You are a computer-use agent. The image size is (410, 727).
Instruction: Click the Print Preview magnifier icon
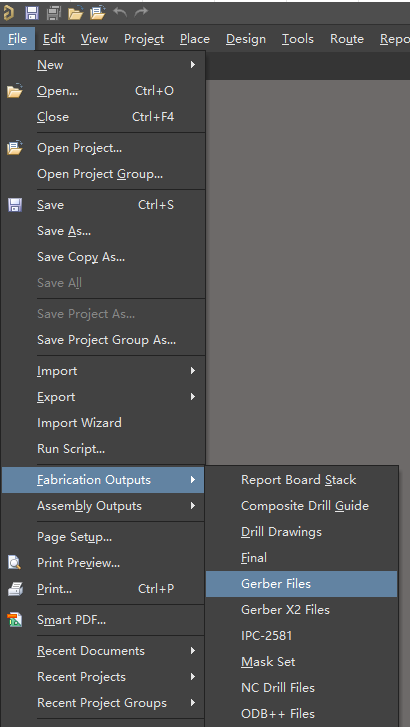tap(15, 563)
